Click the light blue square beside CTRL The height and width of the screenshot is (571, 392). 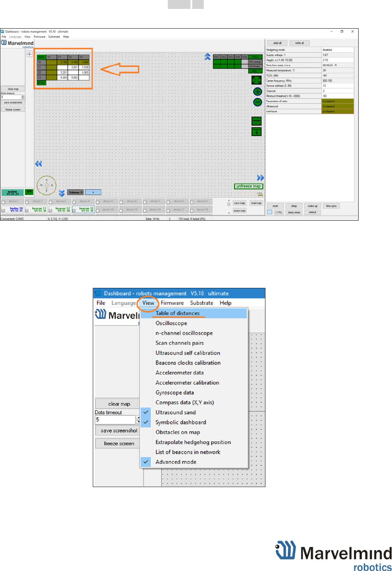tap(270, 212)
